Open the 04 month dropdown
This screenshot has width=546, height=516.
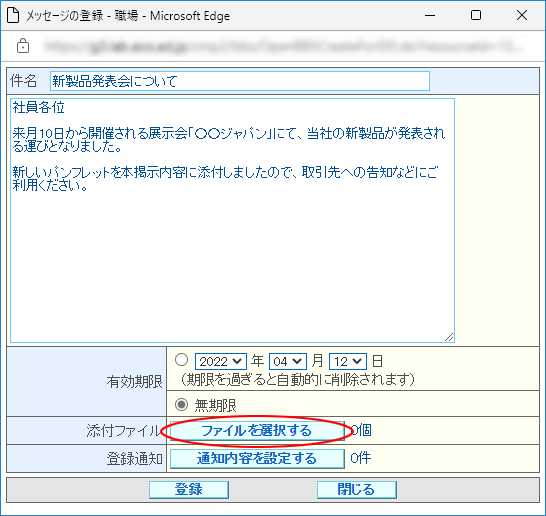(288, 361)
